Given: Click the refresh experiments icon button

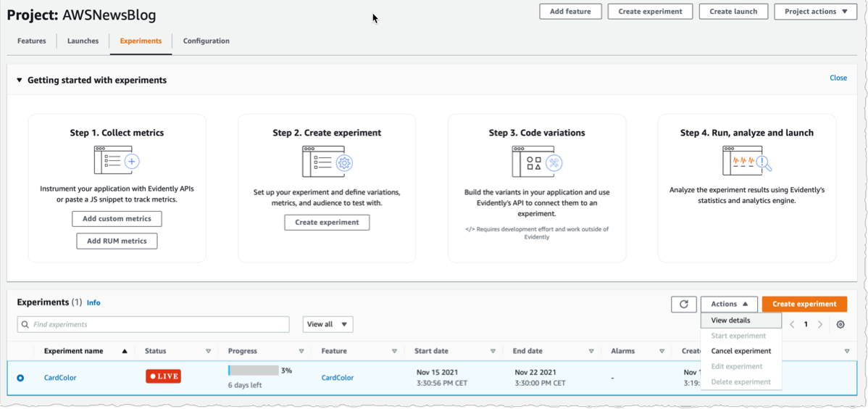Looking at the screenshot, I should pyautogui.click(x=684, y=304).
